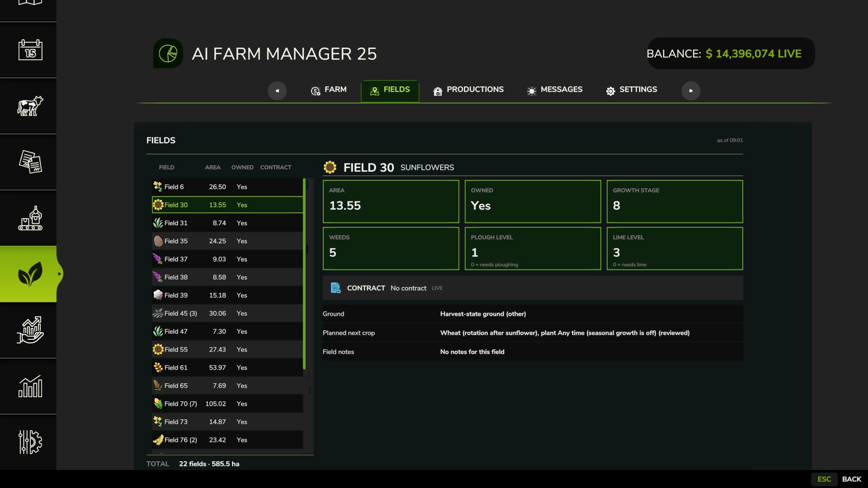The image size is (868, 488).
Task: Click the Lime Level info card
Action: tap(675, 249)
